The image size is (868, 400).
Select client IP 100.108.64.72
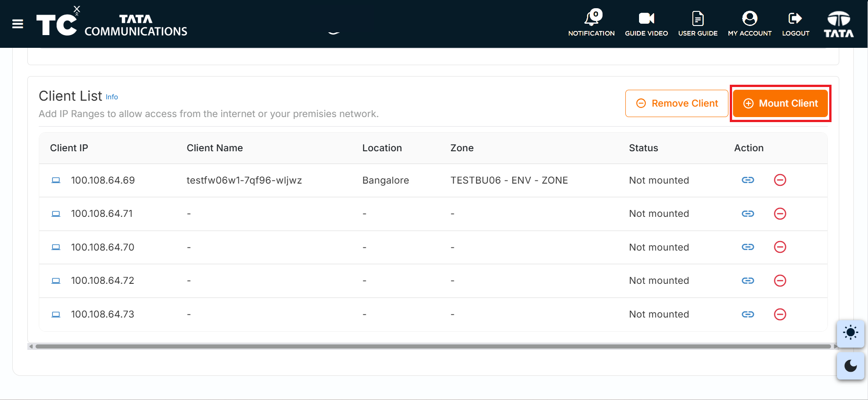tap(103, 281)
